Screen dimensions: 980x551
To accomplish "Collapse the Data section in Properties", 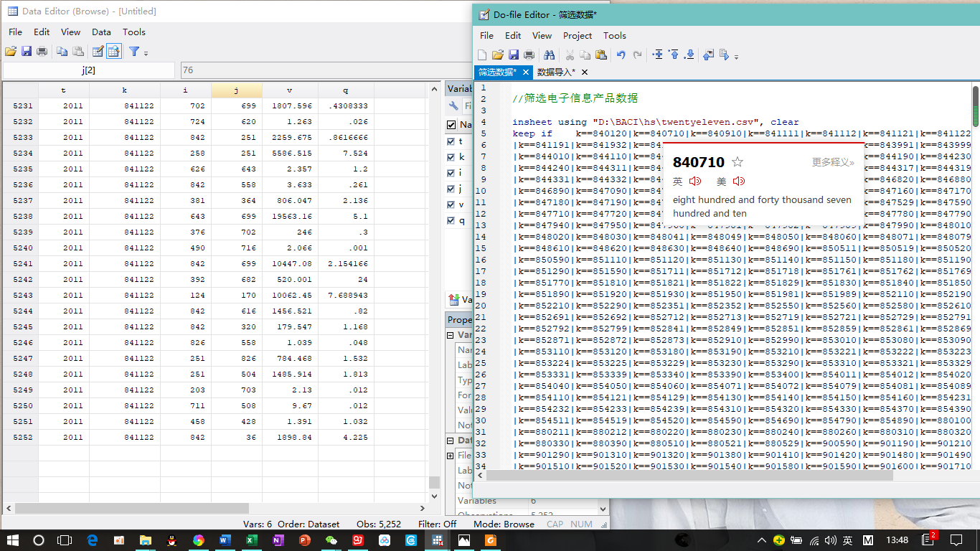I will (x=451, y=441).
